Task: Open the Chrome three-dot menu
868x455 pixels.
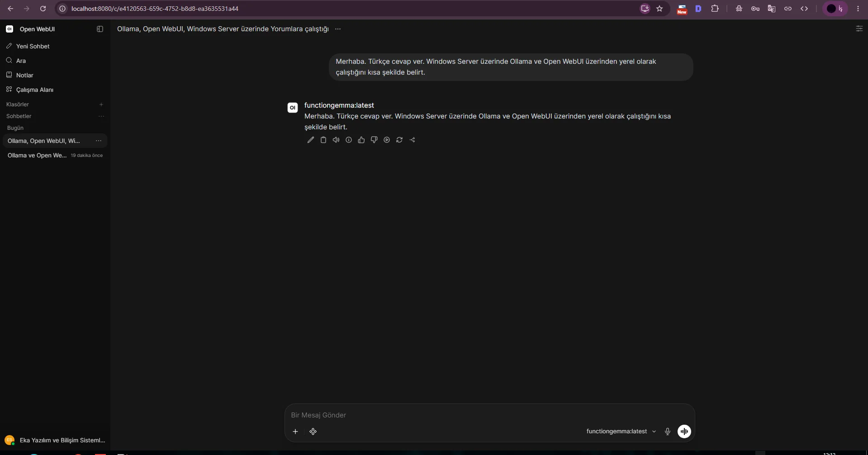Action: tap(858, 9)
